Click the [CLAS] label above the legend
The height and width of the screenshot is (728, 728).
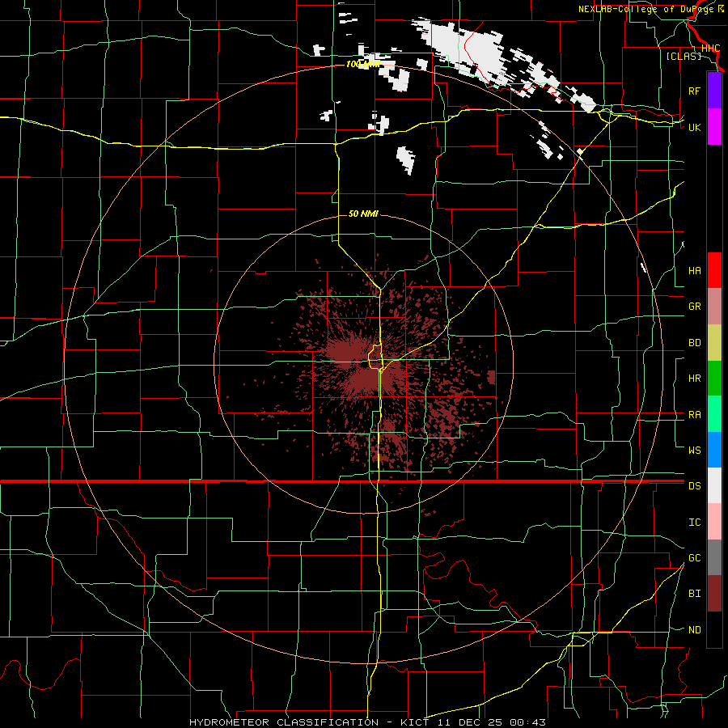[x=684, y=56]
